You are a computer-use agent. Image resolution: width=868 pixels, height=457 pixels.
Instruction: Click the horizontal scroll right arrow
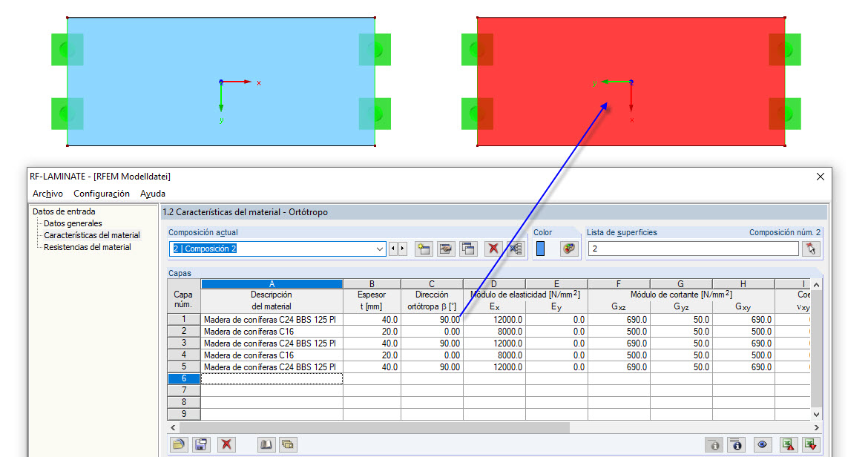(x=816, y=427)
